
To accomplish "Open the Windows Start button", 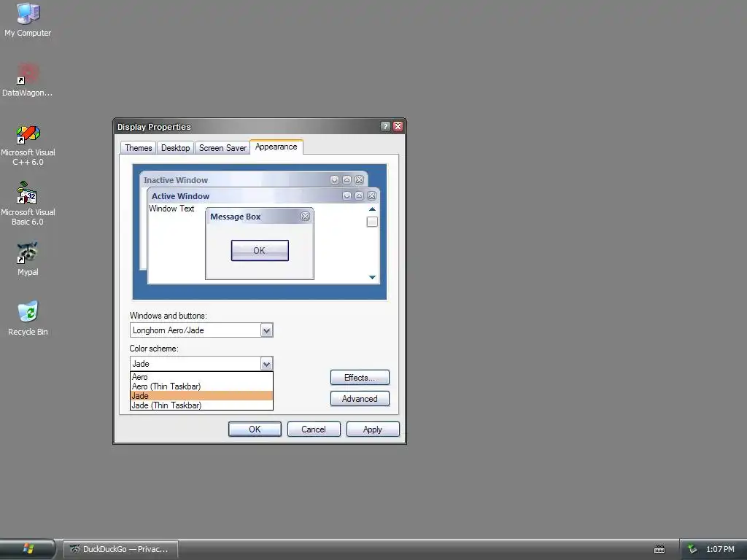I will [x=28, y=548].
